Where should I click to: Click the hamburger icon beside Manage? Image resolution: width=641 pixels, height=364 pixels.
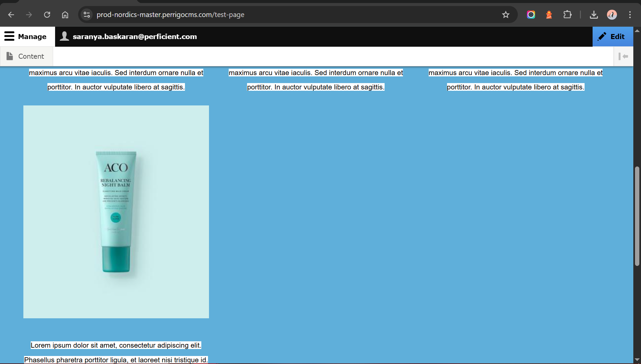(x=9, y=36)
